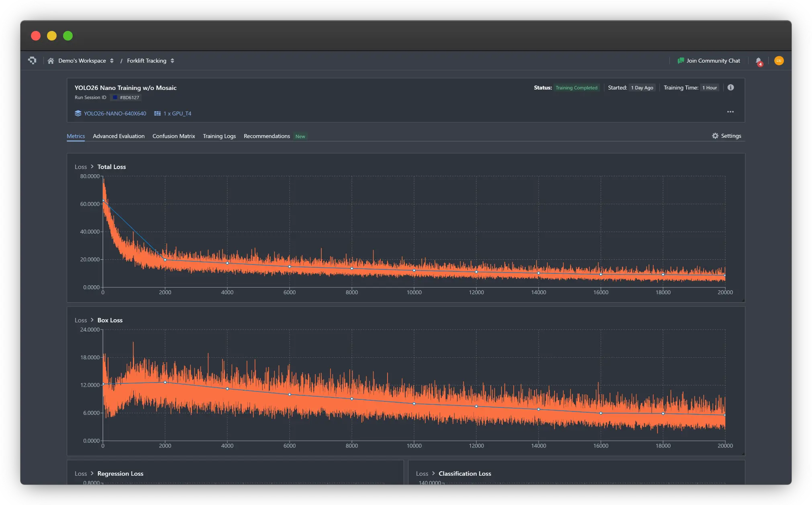Expand the Forklift Tracking project switcher

point(172,61)
